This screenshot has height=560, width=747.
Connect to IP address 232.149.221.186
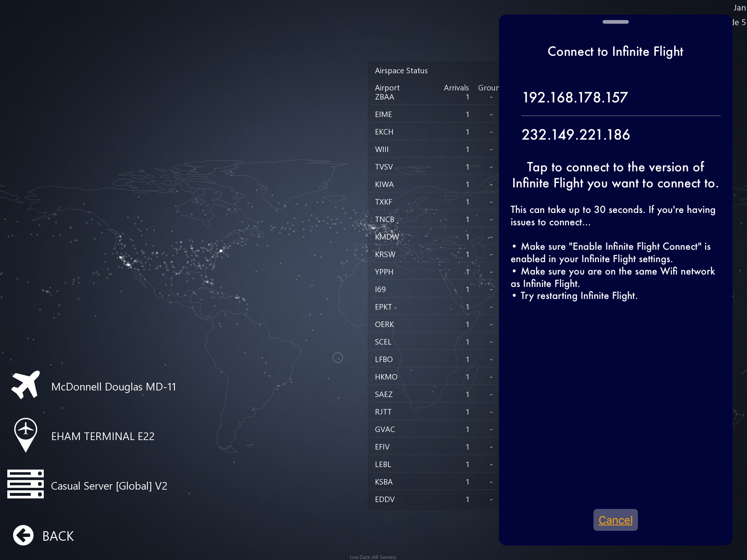[576, 135]
